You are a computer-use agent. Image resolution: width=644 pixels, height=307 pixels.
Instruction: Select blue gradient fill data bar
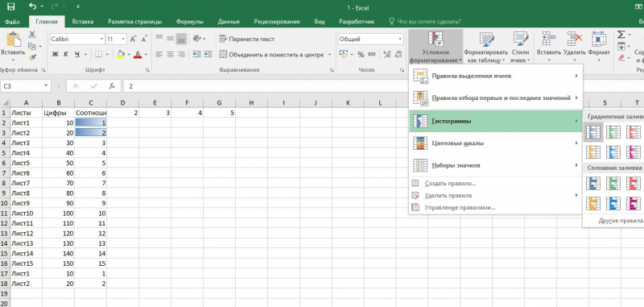593,132
